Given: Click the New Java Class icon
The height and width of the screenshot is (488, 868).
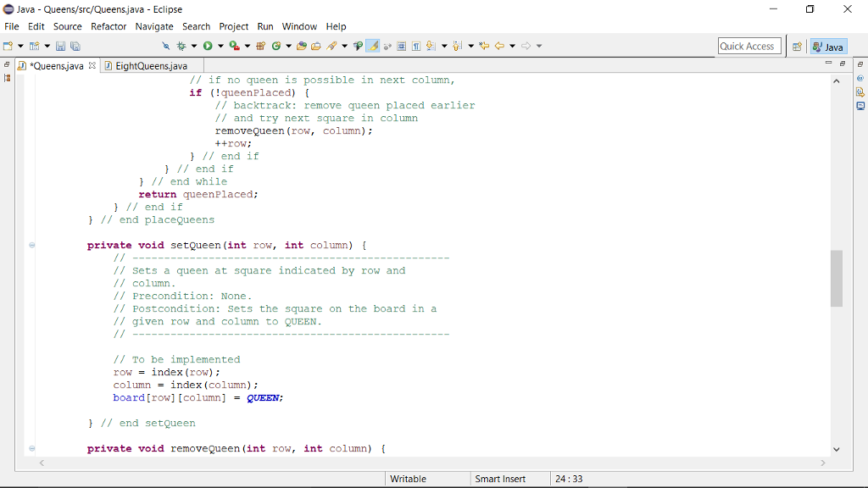Looking at the screenshot, I should 275,46.
